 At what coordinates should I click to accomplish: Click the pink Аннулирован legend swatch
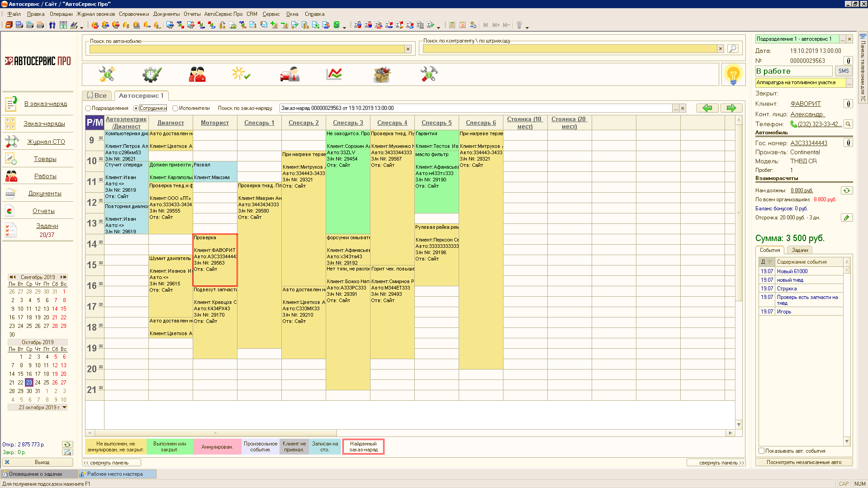[217, 447]
